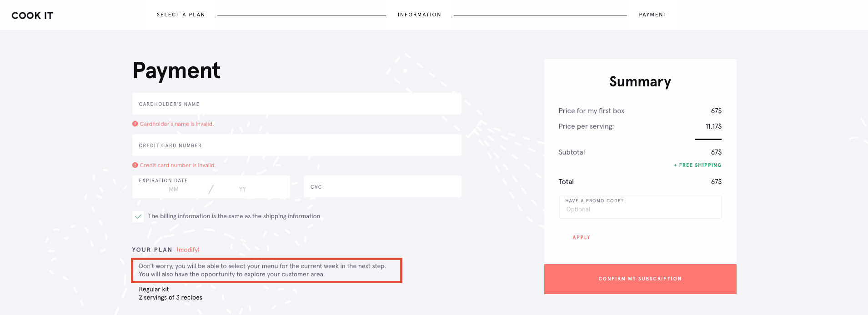This screenshot has height=315, width=868.
Task: Click the Regular kit plan text
Action: tap(154, 289)
